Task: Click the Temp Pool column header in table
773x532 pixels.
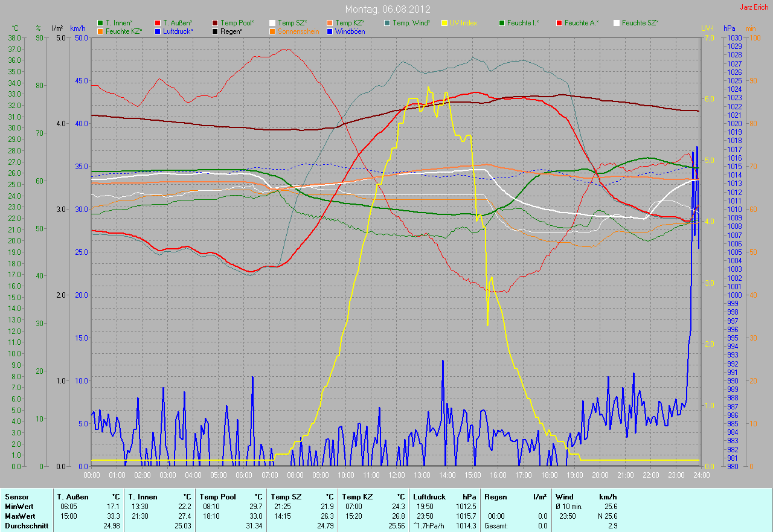Action: coord(217,496)
